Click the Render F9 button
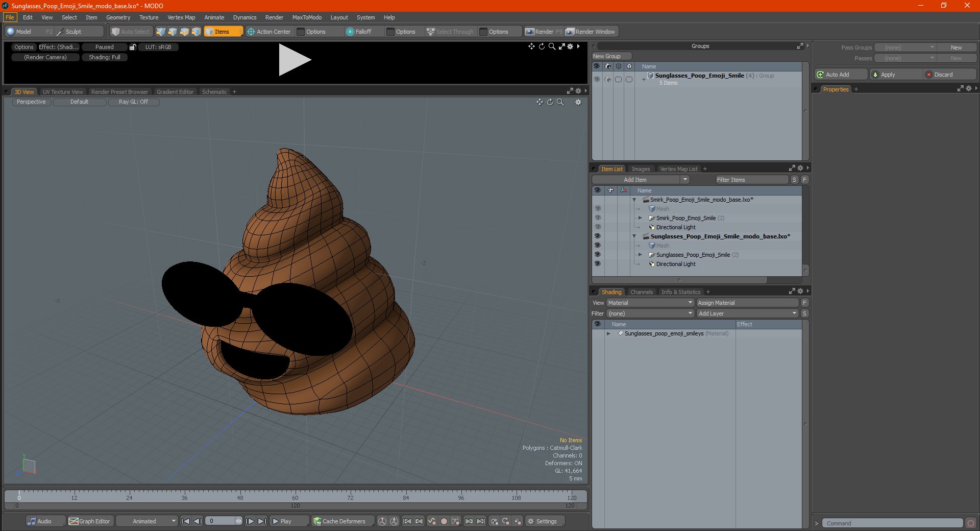The width and height of the screenshot is (980, 531). pyautogui.click(x=544, y=32)
